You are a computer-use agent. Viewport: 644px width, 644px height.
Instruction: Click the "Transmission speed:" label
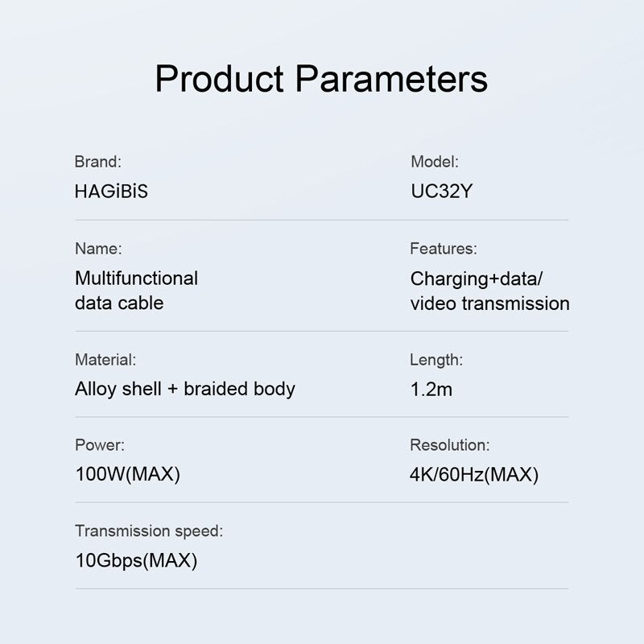[x=149, y=530]
